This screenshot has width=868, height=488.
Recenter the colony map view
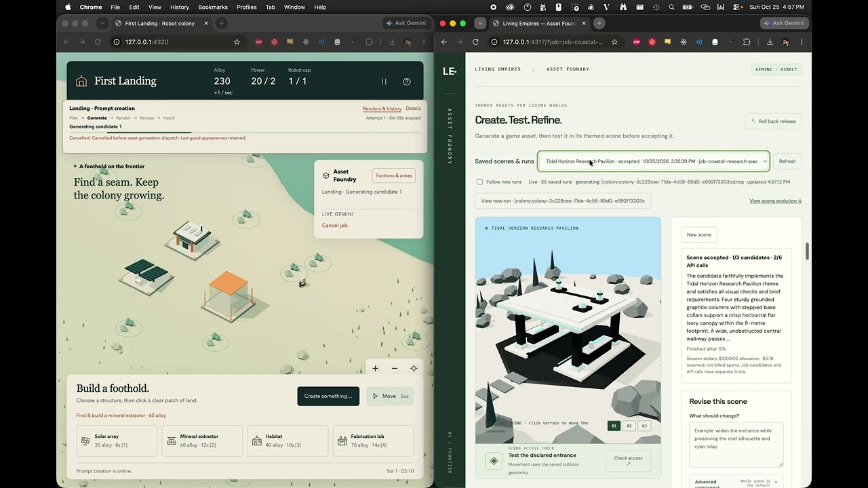[414, 368]
